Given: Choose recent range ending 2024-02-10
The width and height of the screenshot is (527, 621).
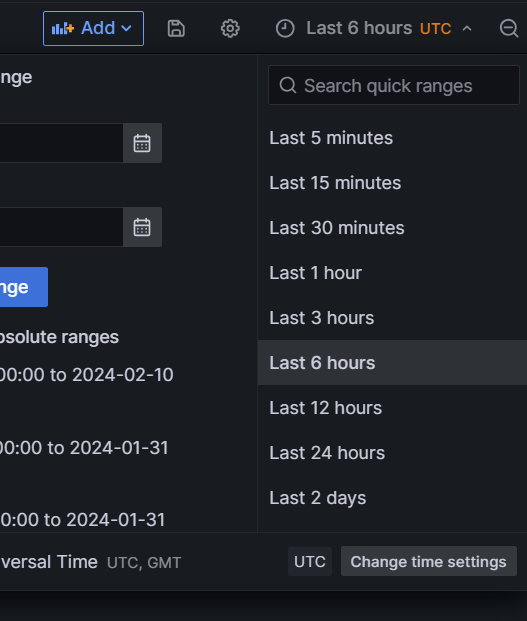Looking at the screenshot, I should pyautogui.click(x=86, y=375).
